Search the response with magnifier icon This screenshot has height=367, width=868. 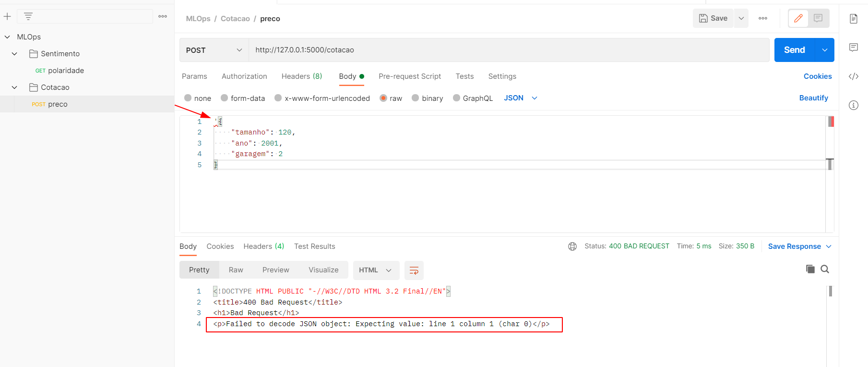coord(825,269)
